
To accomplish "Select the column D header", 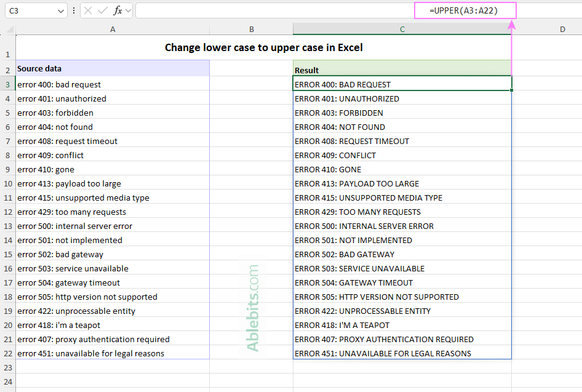I will pyautogui.click(x=562, y=29).
